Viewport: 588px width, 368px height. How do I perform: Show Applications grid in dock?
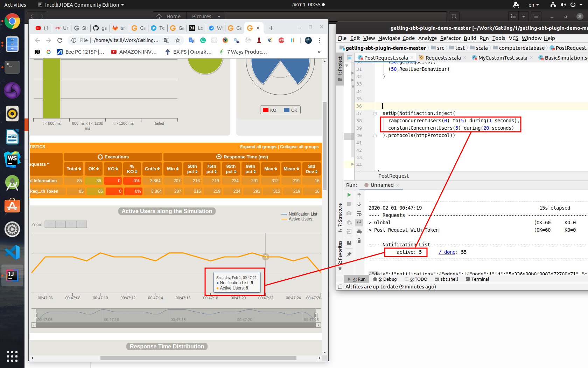click(12, 356)
